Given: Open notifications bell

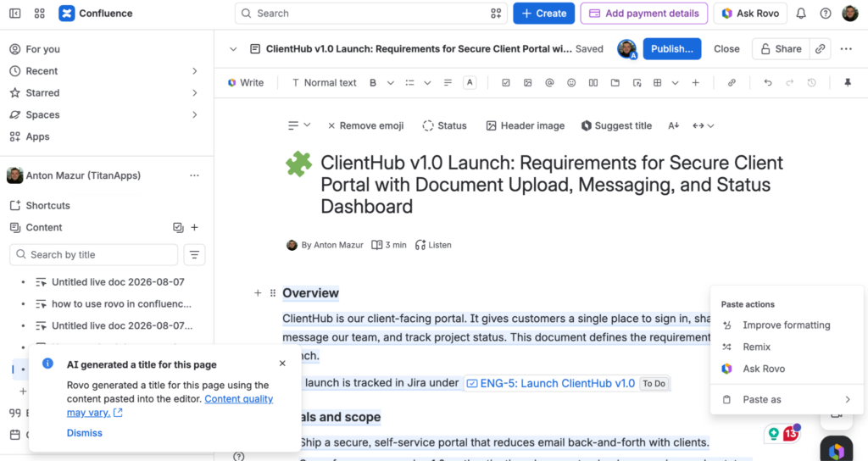Looking at the screenshot, I should point(801,14).
